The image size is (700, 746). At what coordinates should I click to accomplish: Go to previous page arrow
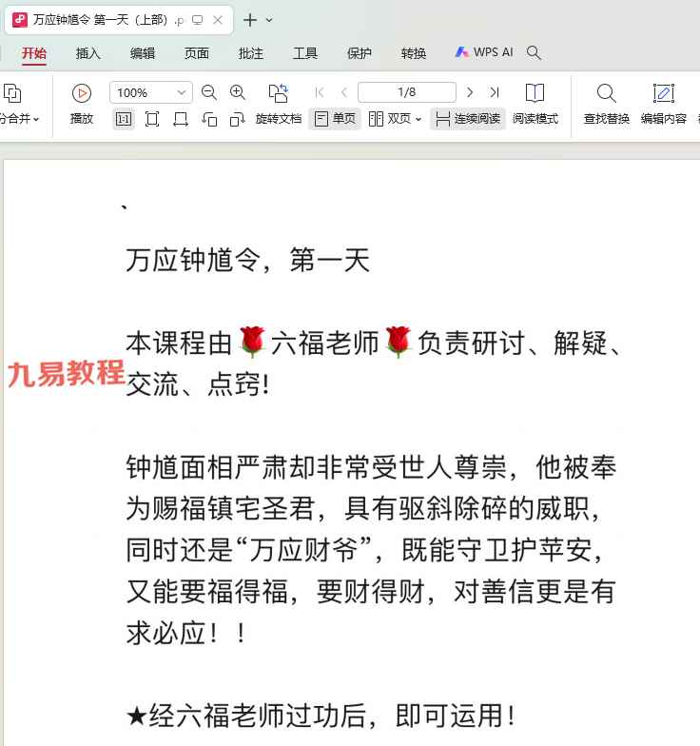[x=344, y=92]
